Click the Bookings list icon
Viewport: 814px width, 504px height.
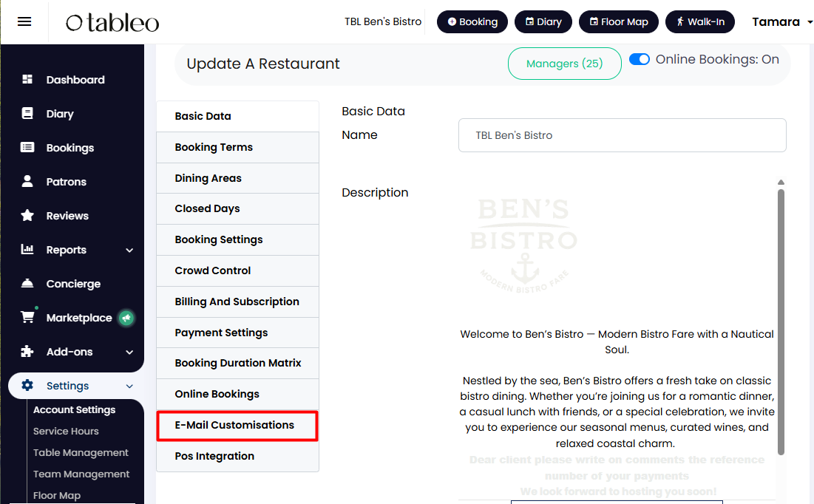pyautogui.click(x=27, y=147)
